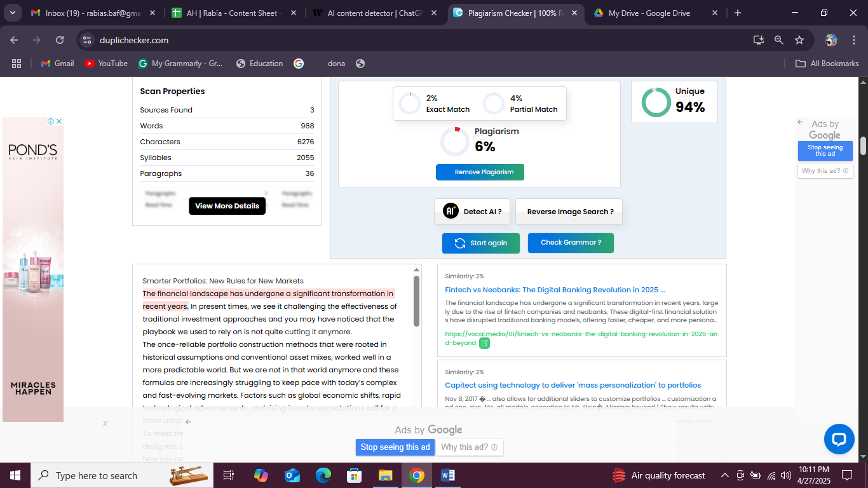The width and height of the screenshot is (868, 488).
Task: Close the Pond's ad with X
Action: point(59,121)
